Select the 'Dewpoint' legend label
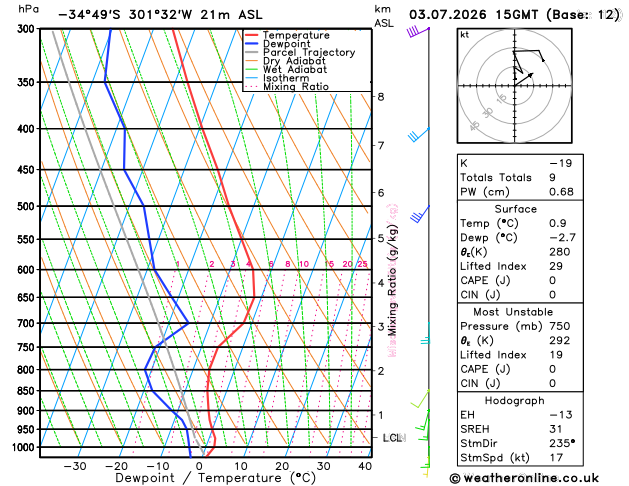The image size is (629, 486). (286, 44)
